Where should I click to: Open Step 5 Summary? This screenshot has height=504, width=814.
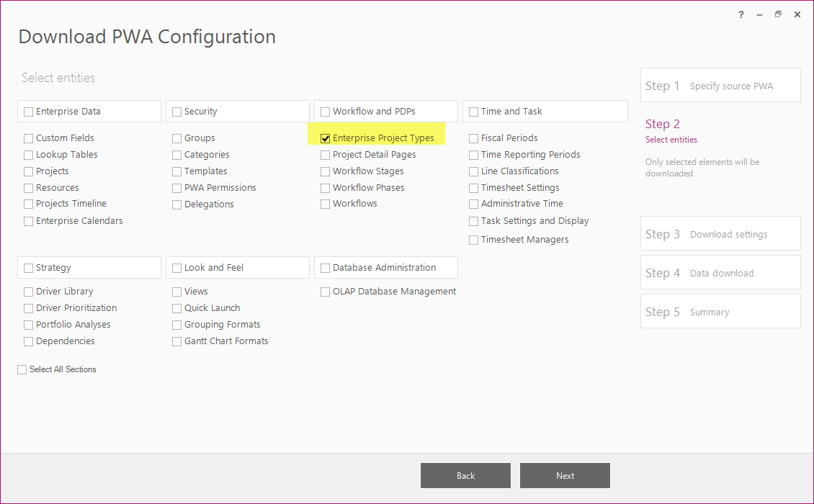click(x=720, y=312)
